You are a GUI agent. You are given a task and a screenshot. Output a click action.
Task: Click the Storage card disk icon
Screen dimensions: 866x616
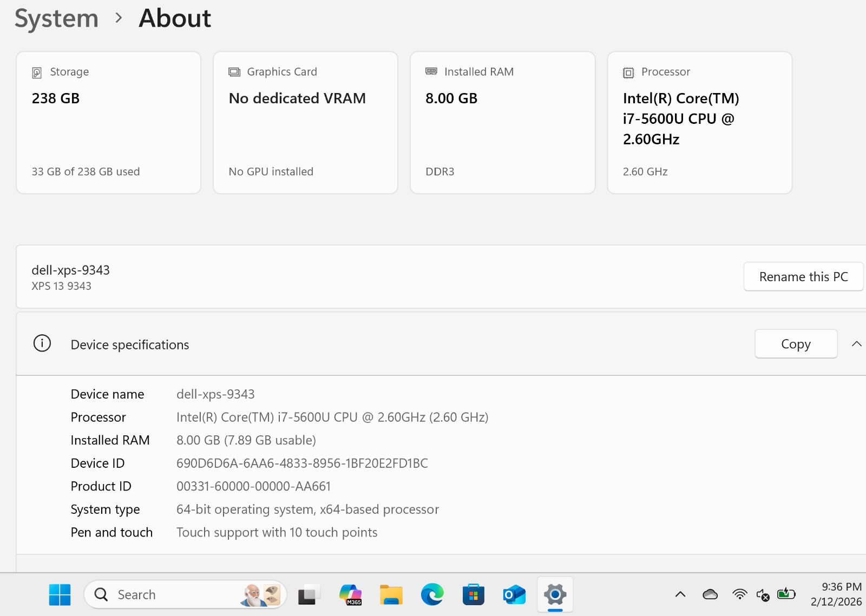click(x=37, y=72)
